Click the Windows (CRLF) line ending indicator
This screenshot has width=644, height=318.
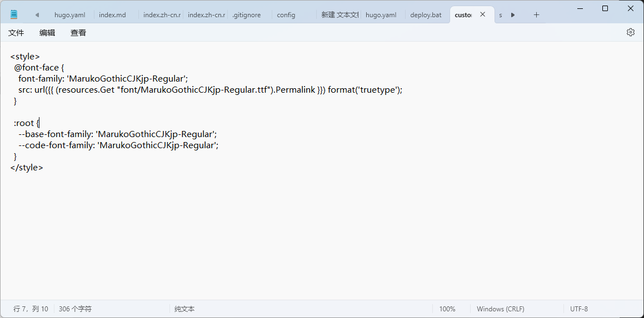[x=500, y=309]
